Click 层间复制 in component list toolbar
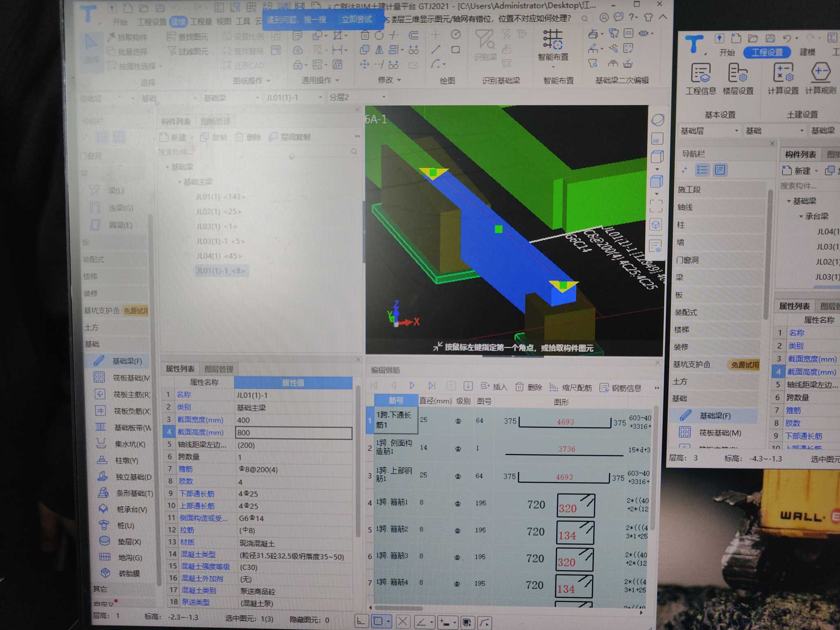The height and width of the screenshot is (630, 840). tap(290, 137)
